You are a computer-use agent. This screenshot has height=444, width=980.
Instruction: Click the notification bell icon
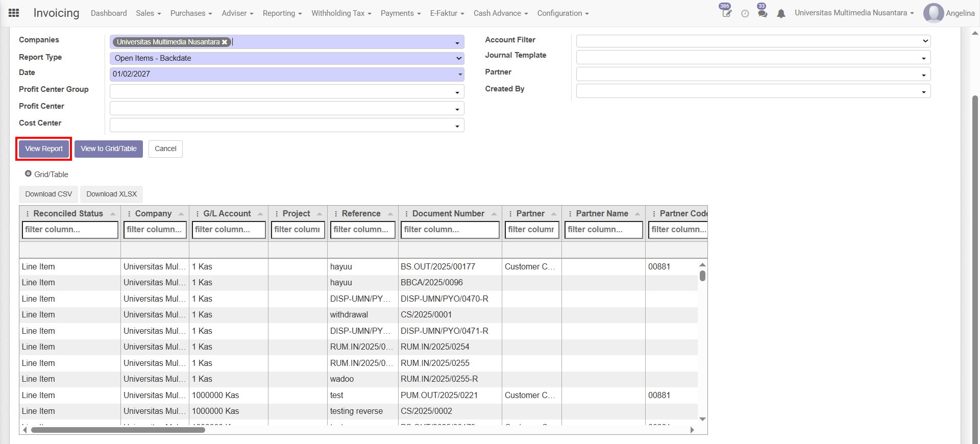pyautogui.click(x=781, y=14)
